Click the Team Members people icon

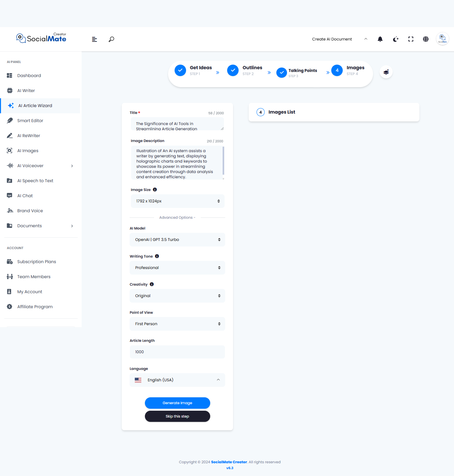click(10, 277)
